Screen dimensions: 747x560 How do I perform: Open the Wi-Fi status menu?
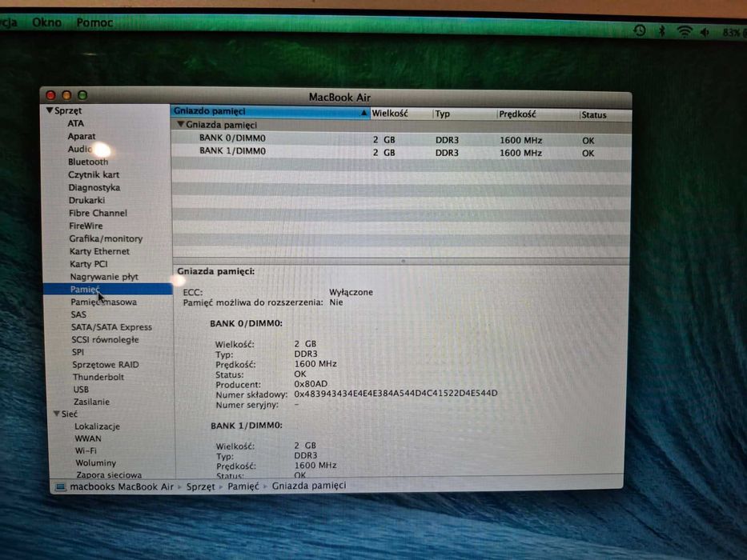[685, 32]
